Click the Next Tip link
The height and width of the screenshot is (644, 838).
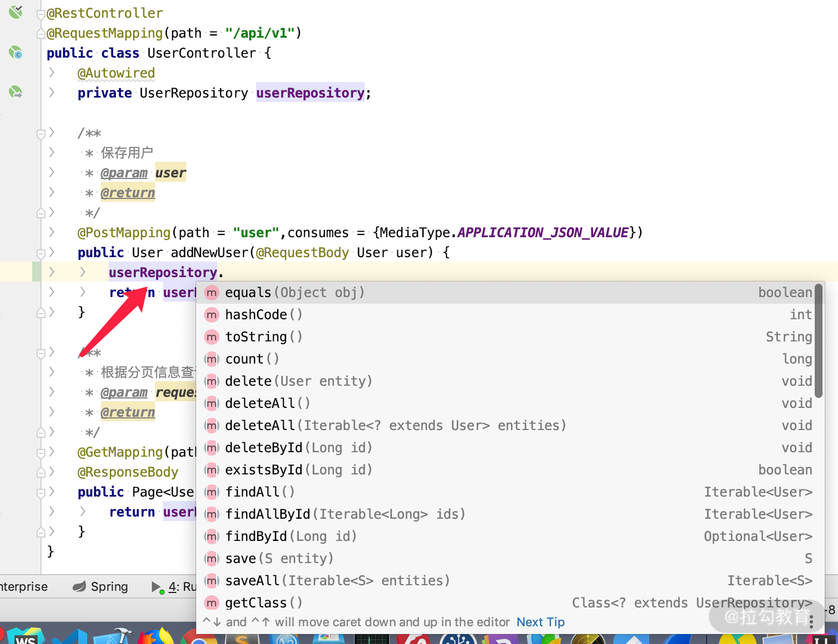point(540,622)
